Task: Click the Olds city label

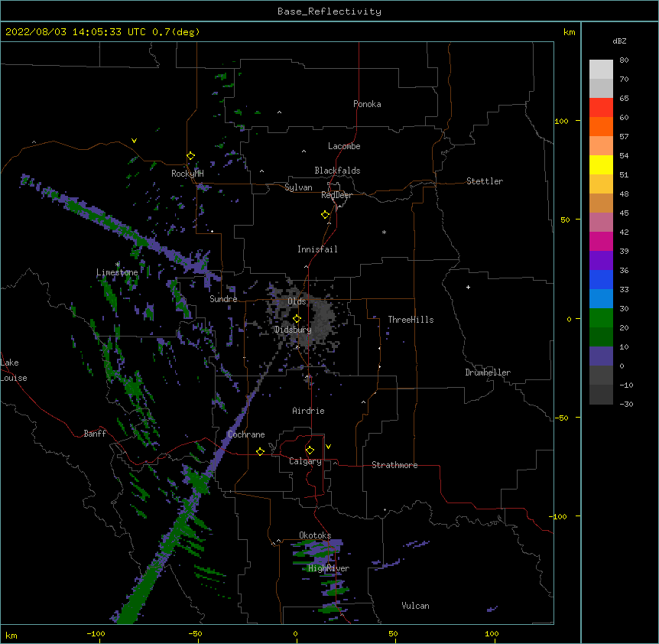Action: [x=297, y=301]
